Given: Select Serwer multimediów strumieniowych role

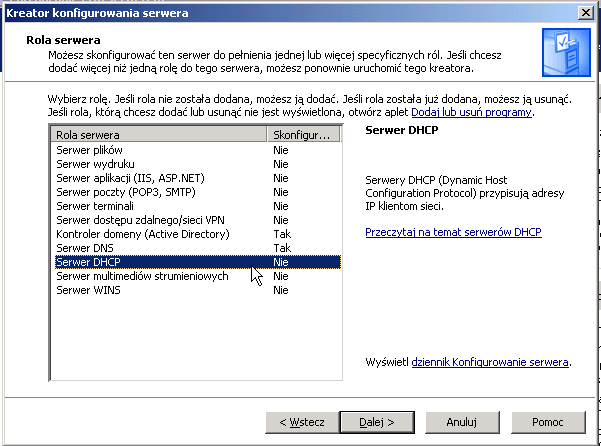Looking at the screenshot, I should pyautogui.click(x=196, y=276).
